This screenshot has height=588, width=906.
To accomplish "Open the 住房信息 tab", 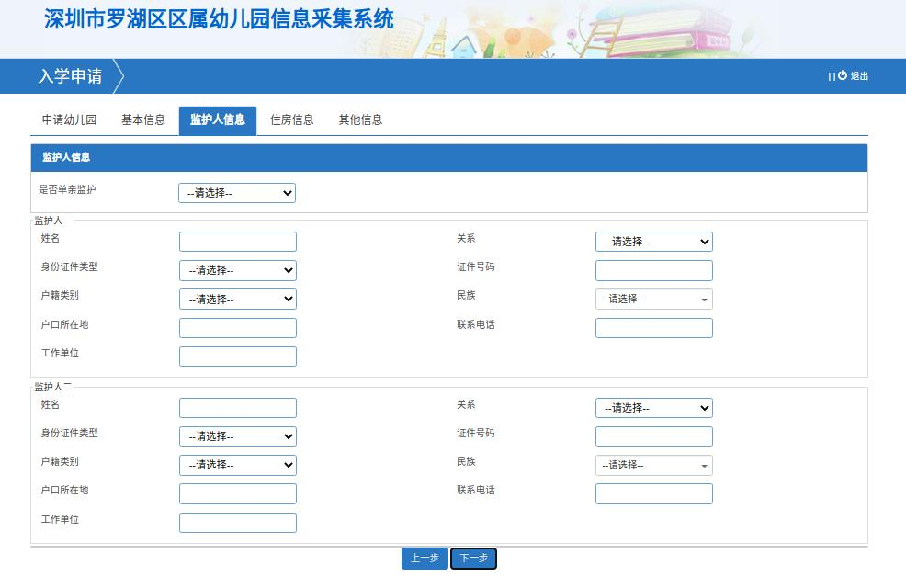I will (x=291, y=119).
